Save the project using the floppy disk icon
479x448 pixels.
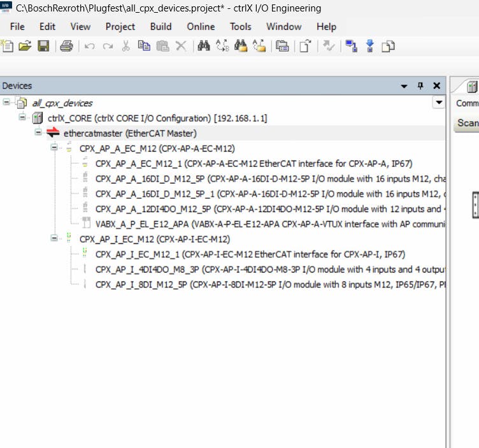pyautogui.click(x=43, y=46)
